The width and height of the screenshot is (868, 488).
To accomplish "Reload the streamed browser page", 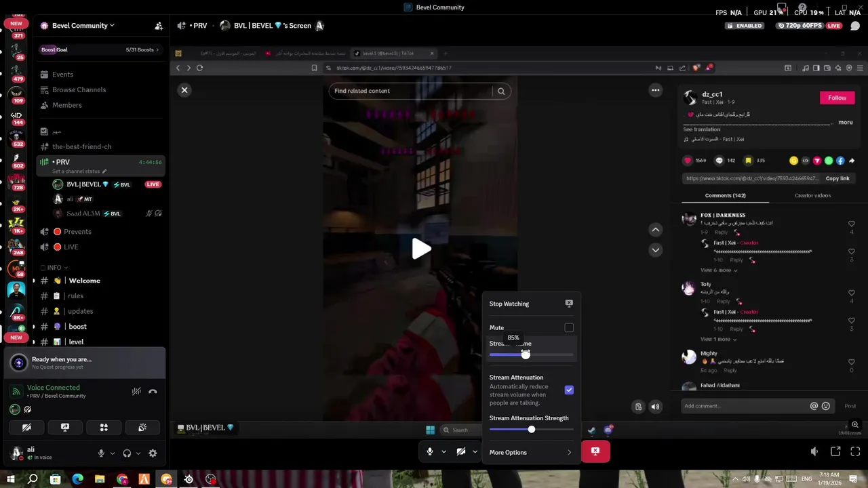I will [x=199, y=68].
